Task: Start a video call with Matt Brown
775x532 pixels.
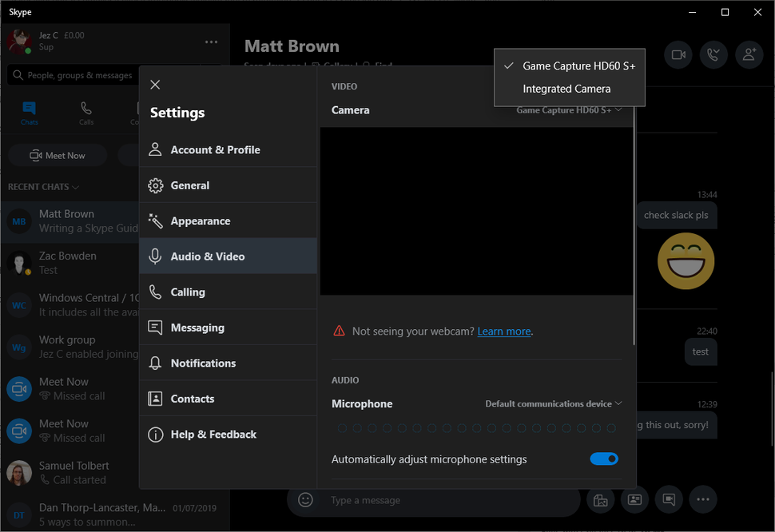Action: click(678, 54)
